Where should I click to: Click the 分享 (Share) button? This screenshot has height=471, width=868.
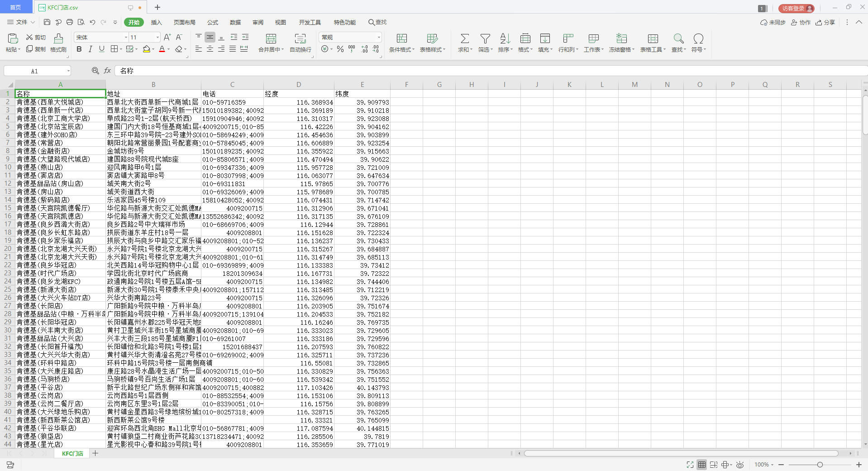coord(825,22)
